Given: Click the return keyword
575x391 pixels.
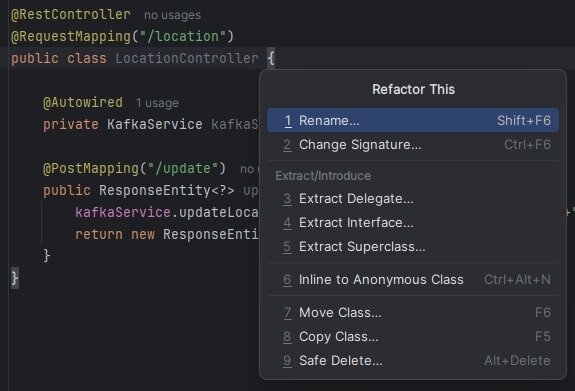Looking at the screenshot, I should (x=99, y=234).
